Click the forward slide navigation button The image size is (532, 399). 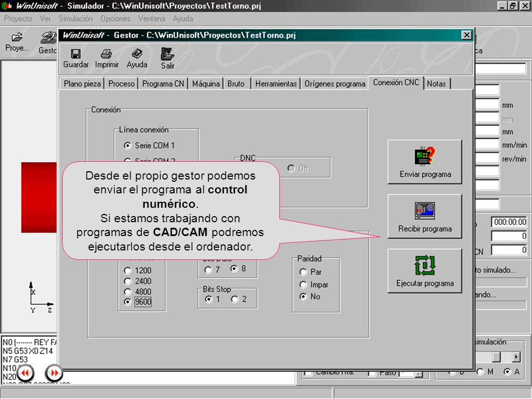pyautogui.click(x=54, y=373)
